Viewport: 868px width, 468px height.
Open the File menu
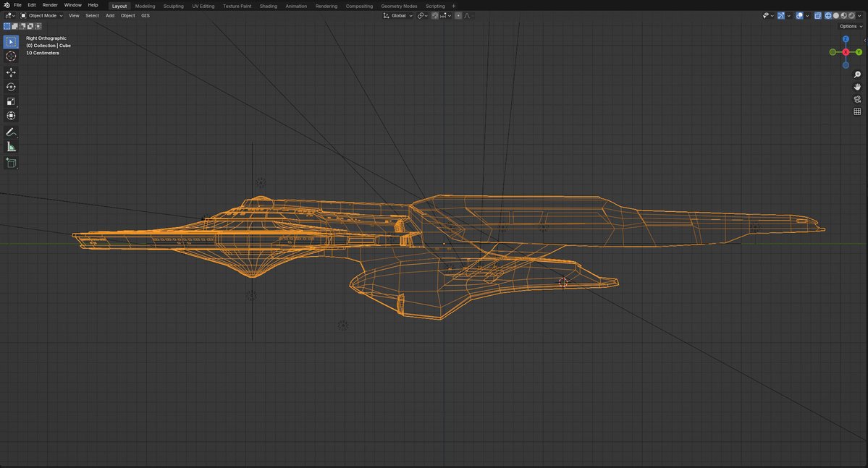coord(17,5)
